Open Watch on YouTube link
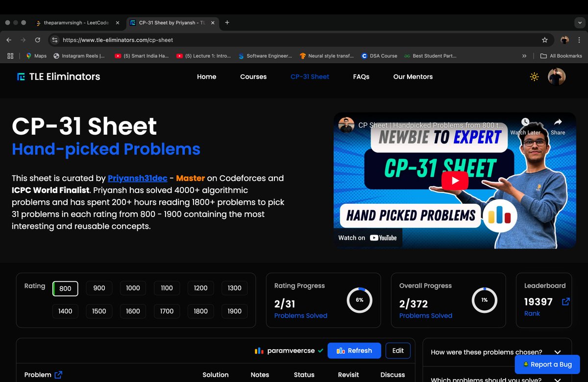The width and height of the screenshot is (588, 382). 367,238
